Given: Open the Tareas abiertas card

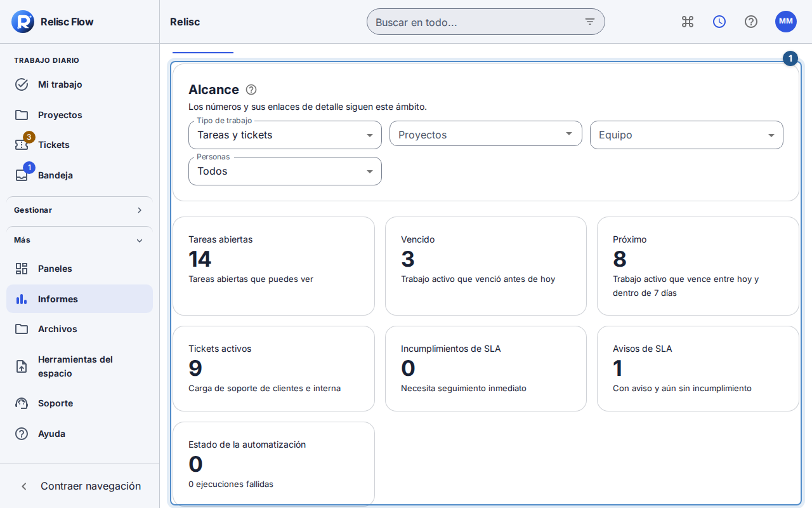Looking at the screenshot, I should [273, 266].
